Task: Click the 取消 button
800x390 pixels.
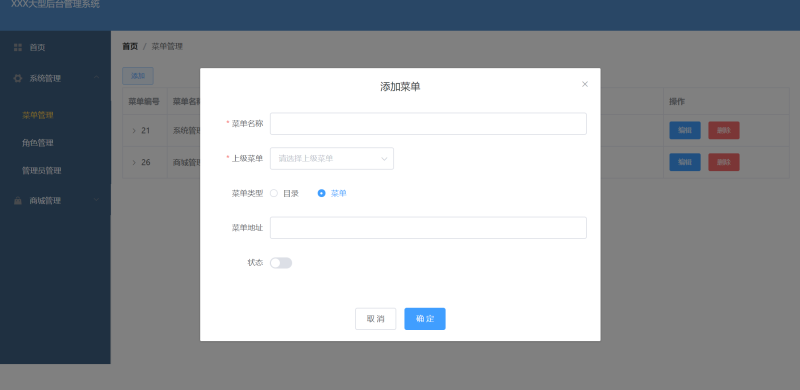Action: [376, 319]
